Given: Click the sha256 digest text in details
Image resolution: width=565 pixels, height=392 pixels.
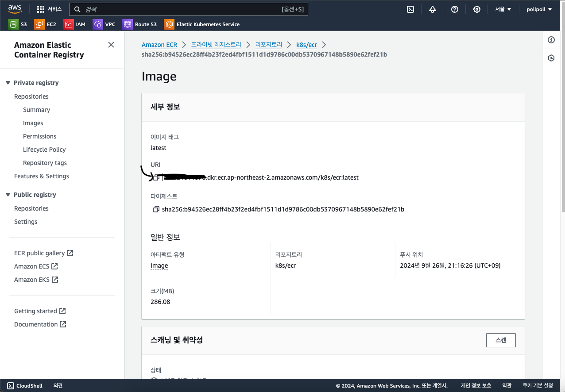Looking at the screenshot, I should tap(283, 209).
